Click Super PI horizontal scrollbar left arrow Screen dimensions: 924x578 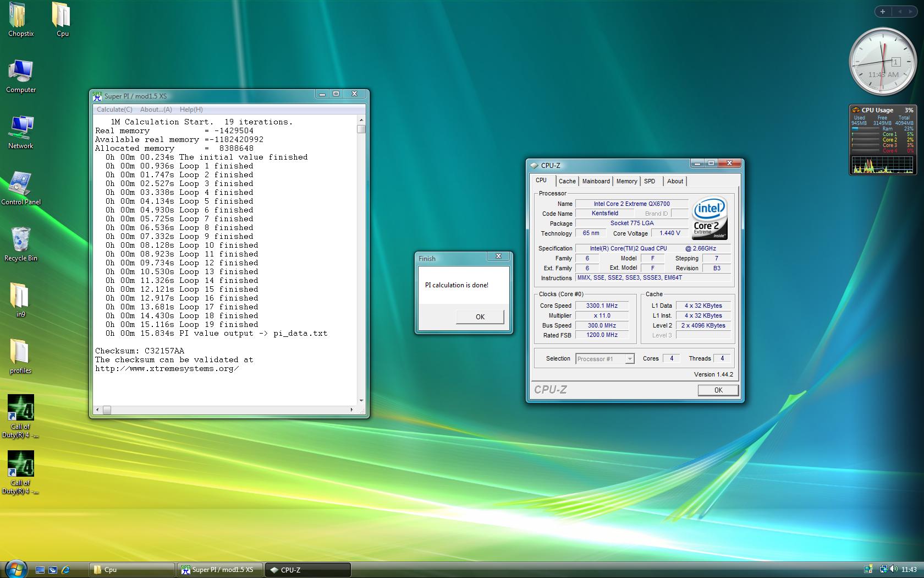pyautogui.click(x=98, y=410)
